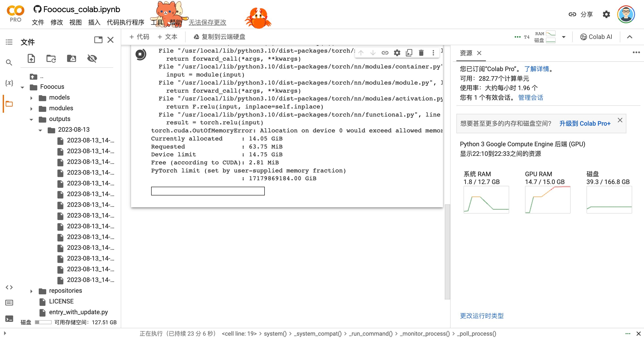Collapse the outputs folder

(x=32, y=119)
